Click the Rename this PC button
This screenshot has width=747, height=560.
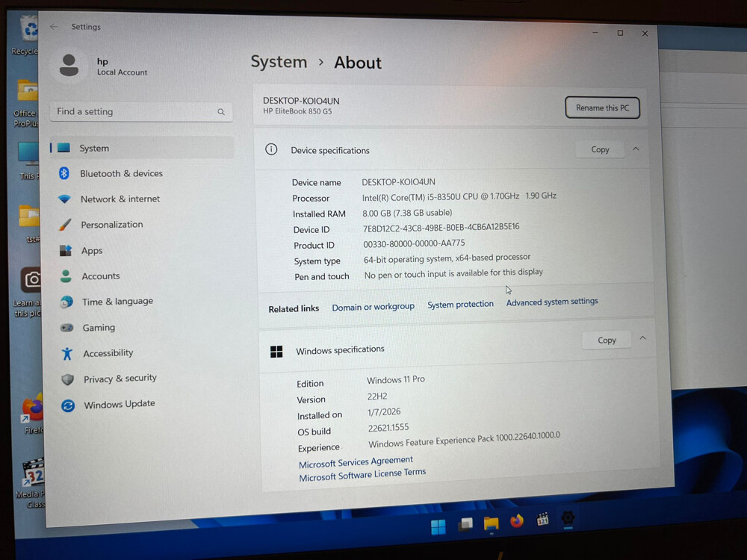point(602,108)
